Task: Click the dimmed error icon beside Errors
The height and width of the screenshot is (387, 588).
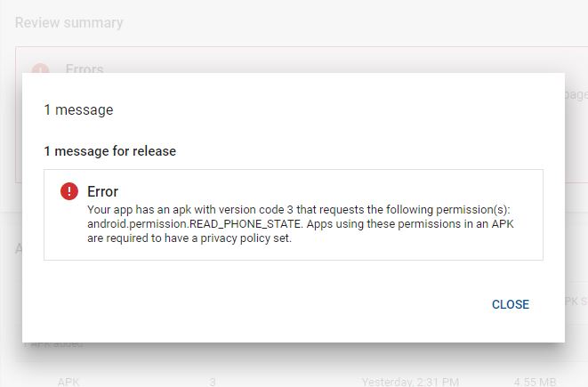Action: (40, 69)
